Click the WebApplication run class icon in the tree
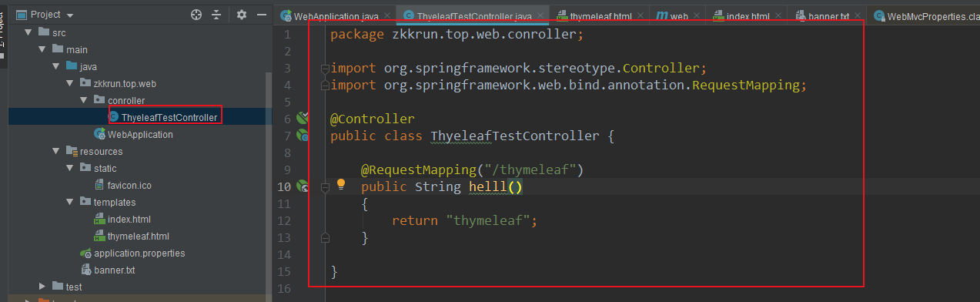The height and width of the screenshot is (302, 980). [99, 134]
